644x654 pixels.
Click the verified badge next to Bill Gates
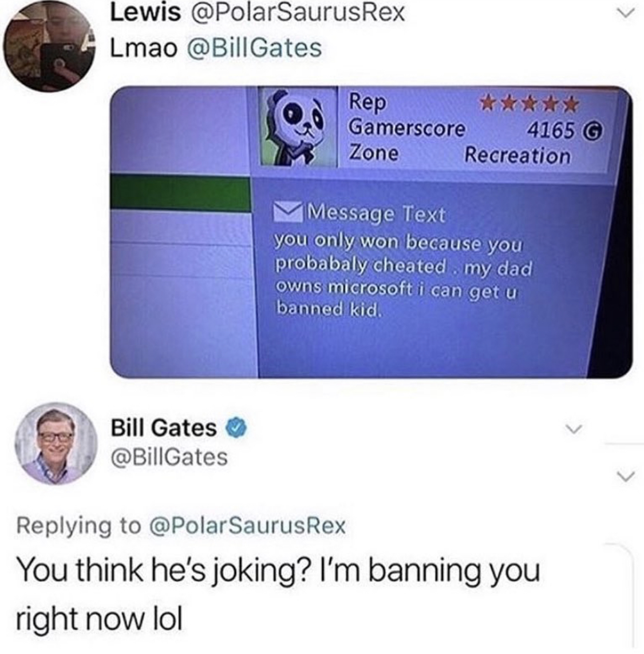tap(236, 429)
